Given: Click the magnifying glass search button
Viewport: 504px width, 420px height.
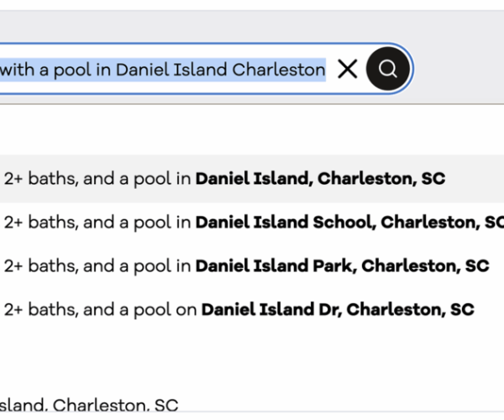Looking at the screenshot, I should click(388, 70).
